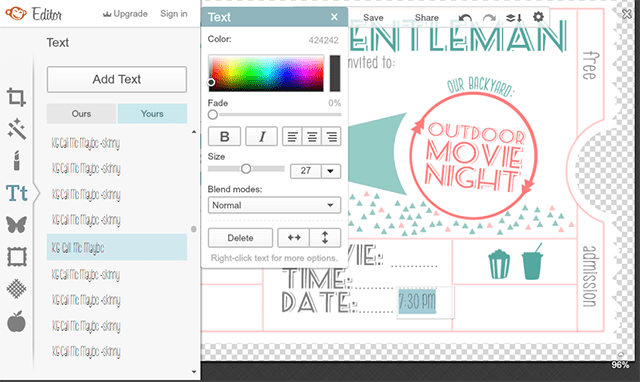Viewport: 640px width, 382px height.
Task: Switch to the Yours fonts tab
Action: pyautogui.click(x=152, y=113)
